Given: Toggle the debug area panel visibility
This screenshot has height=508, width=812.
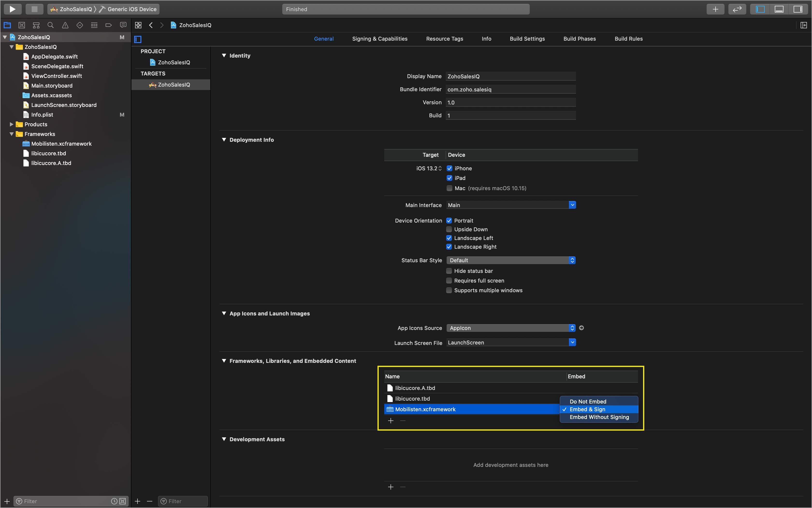Looking at the screenshot, I should click(x=779, y=9).
